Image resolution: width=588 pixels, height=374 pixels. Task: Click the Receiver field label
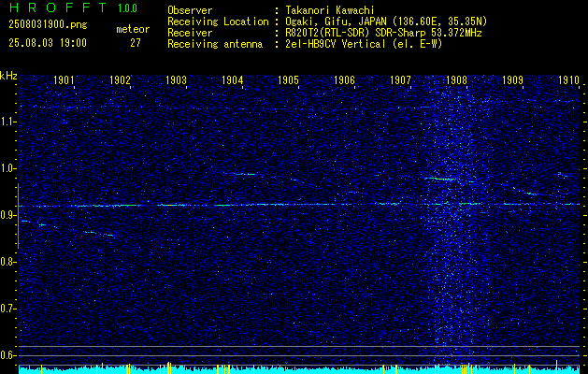190,33
